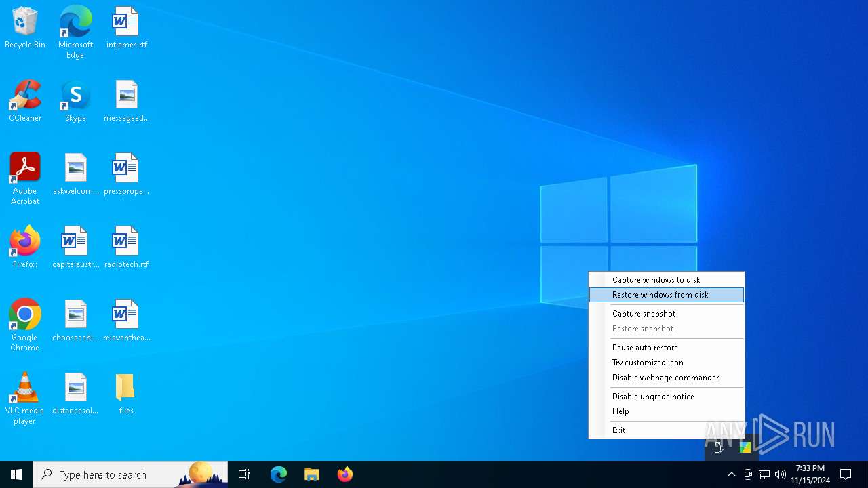Click the colorful window-restore tray icon
The height and width of the screenshot is (488, 868).
tap(745, 447)
